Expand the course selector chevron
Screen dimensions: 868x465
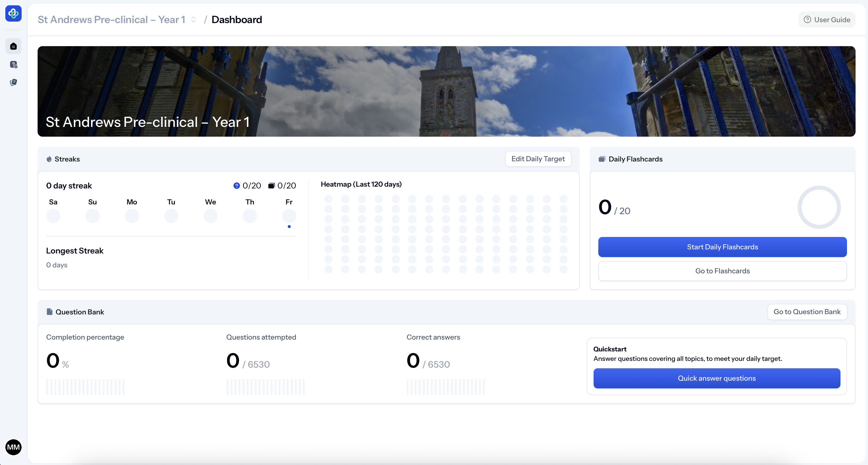[193, 20]
